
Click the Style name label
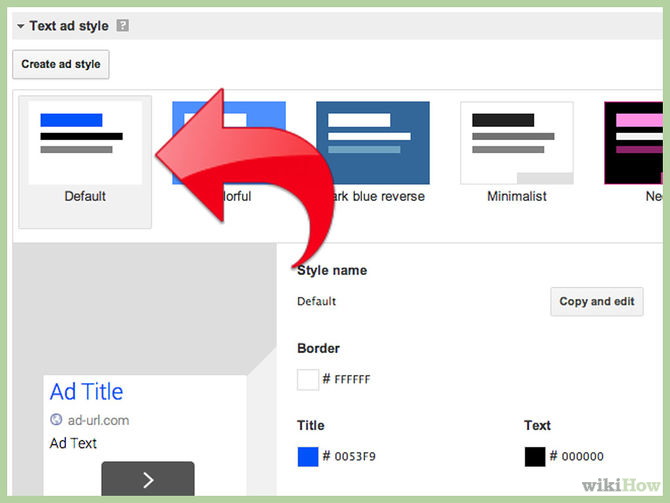[x=332, y=271]
